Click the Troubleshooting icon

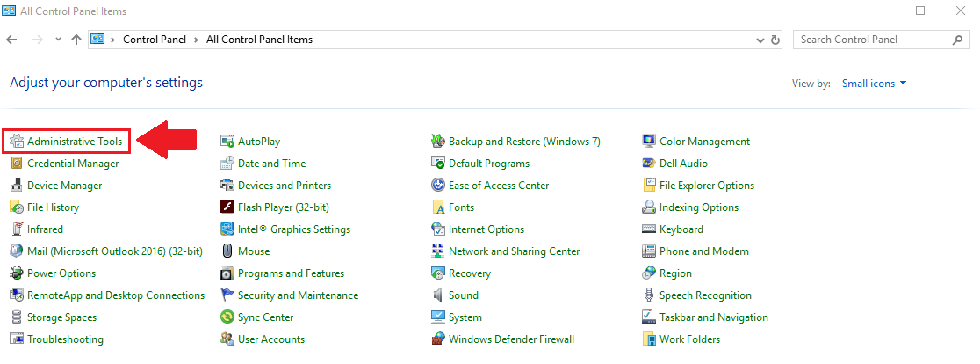click(x=17, y=339)
